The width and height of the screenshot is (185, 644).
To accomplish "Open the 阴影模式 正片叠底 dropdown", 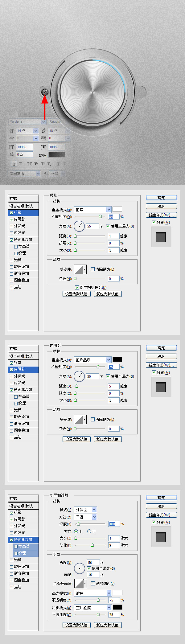I will point(93,607).
